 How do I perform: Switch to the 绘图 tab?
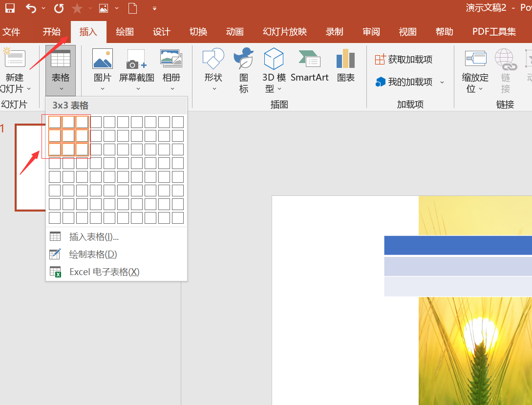(125, 32)
